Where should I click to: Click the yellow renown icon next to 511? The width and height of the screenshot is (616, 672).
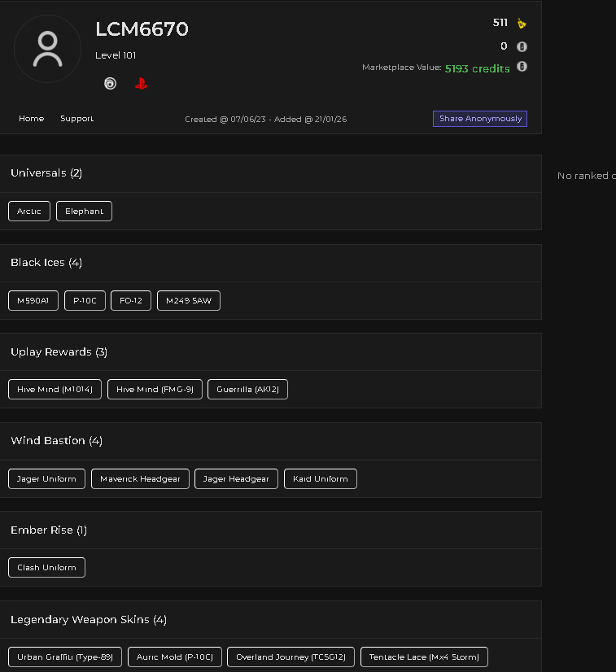point(522,23)
